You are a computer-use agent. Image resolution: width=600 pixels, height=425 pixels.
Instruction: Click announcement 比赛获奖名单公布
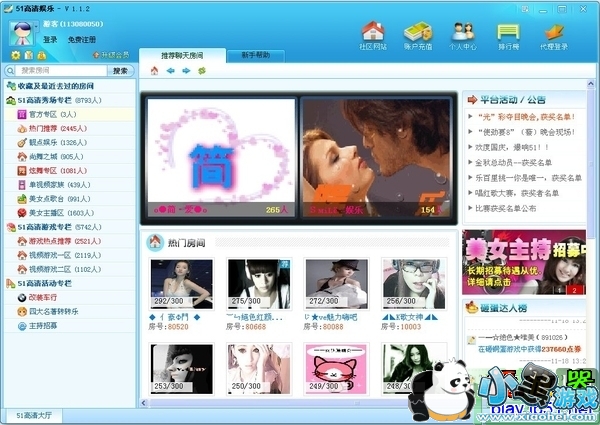pos(505,208)
